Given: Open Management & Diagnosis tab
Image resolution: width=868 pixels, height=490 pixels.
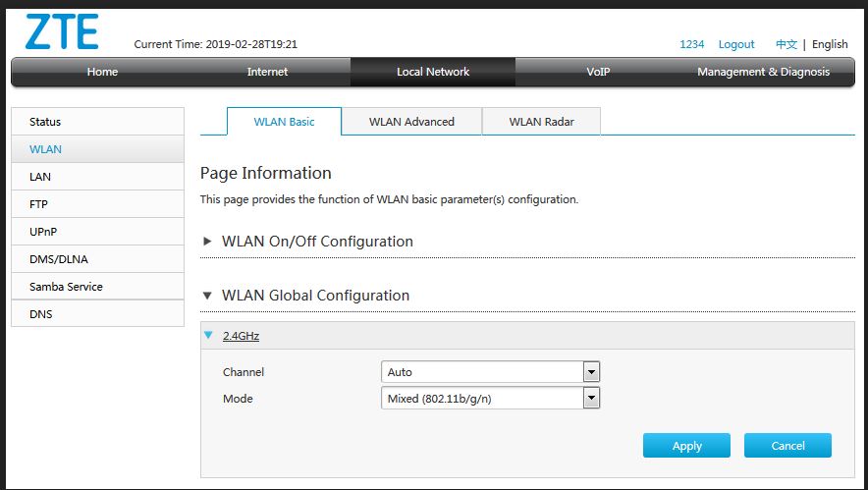Looking at the screenshot, I should coord(763,72).
